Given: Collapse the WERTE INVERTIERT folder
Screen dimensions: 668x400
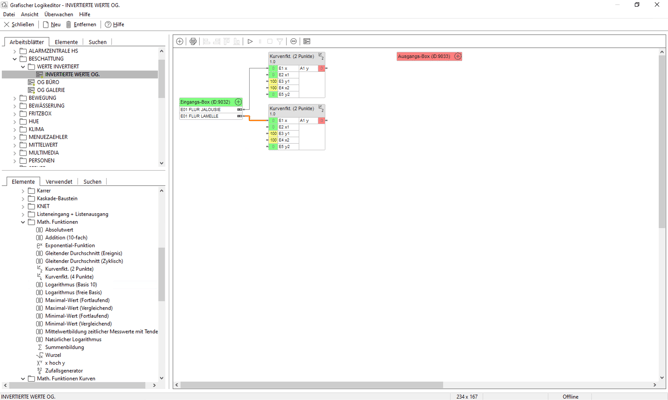Looking at the screenshot, I should (x=23, y=66).
